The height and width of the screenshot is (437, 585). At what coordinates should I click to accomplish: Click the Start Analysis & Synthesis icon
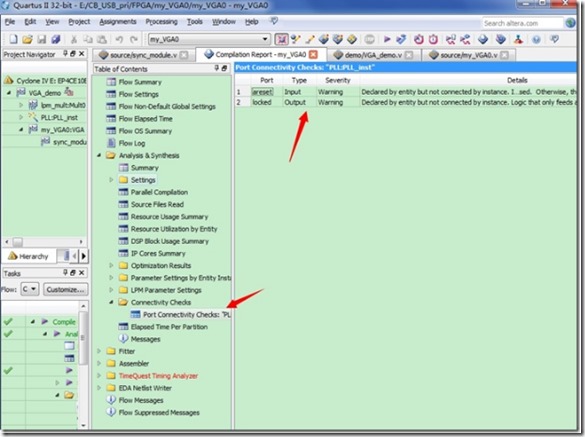tap(401, 39)
